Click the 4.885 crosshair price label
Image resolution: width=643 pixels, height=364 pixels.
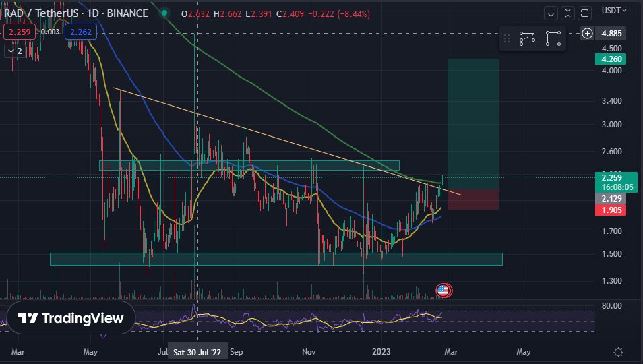(x=611, y=34)
